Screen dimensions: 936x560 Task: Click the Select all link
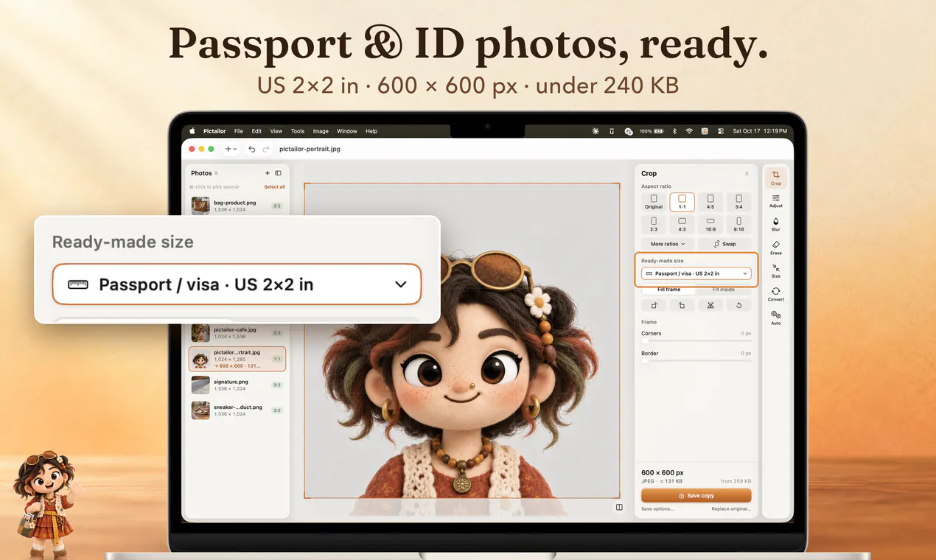pyautogui.click(x=275, y=187)
